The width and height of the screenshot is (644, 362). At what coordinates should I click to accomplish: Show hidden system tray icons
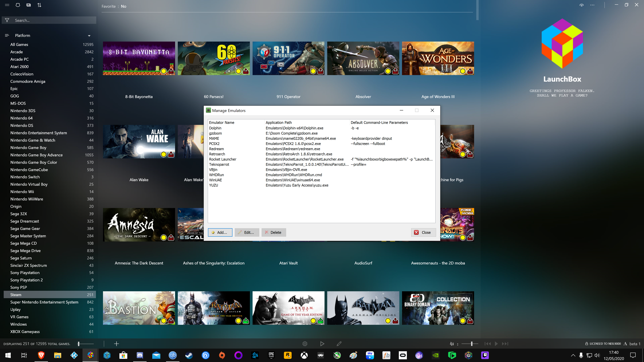point(573,355)
